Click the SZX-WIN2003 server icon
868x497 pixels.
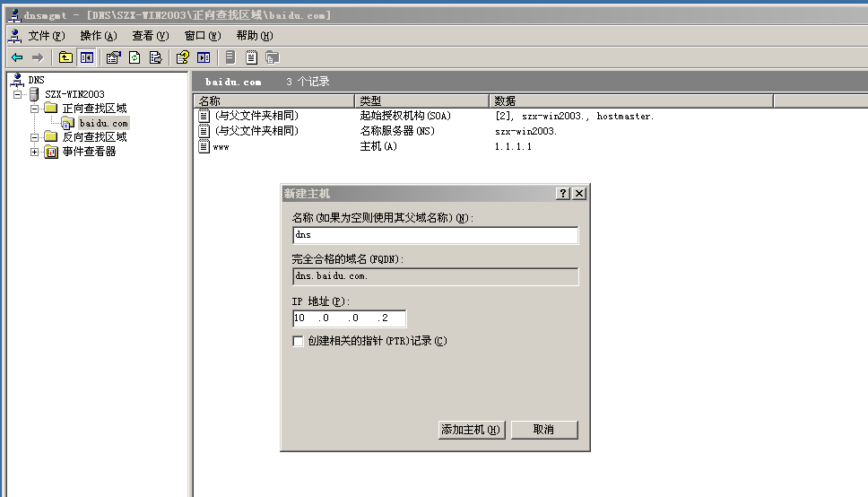[34, 94]
